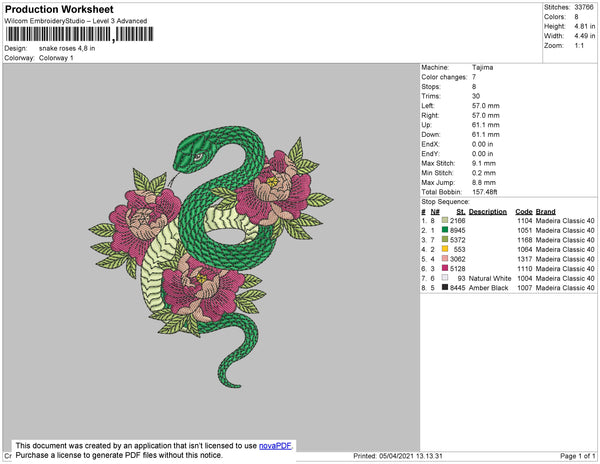The height and width of the screenshot is (464, 600).
Task: Click the Height value '4.81 in'
Action: pos(585,26)
